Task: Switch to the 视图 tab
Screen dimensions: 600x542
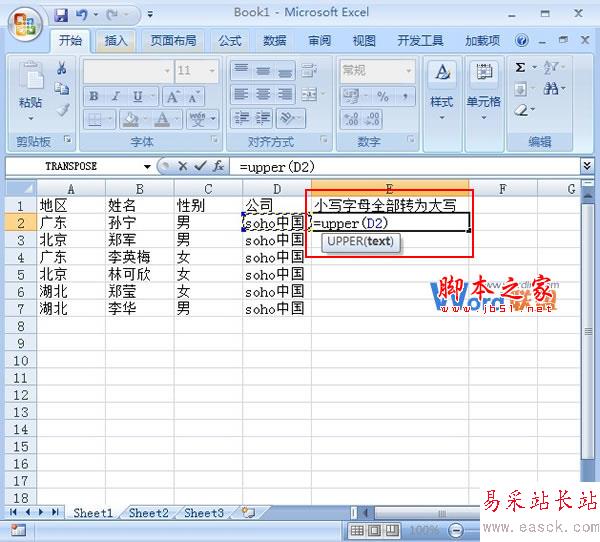Action: click(364, 40)
